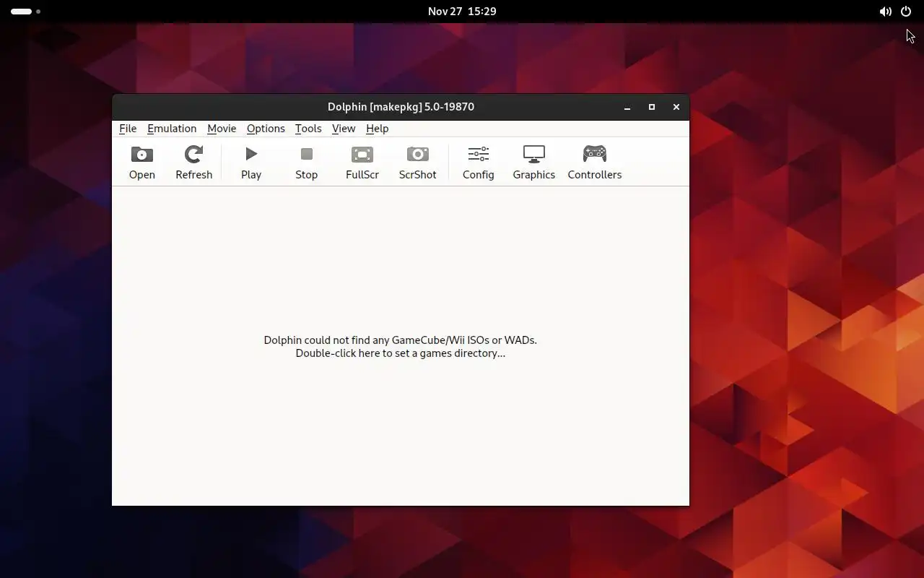The height and width of the screenshot is (578, 924).
Task: Click the volume icon in top bar
Action: 885,12
